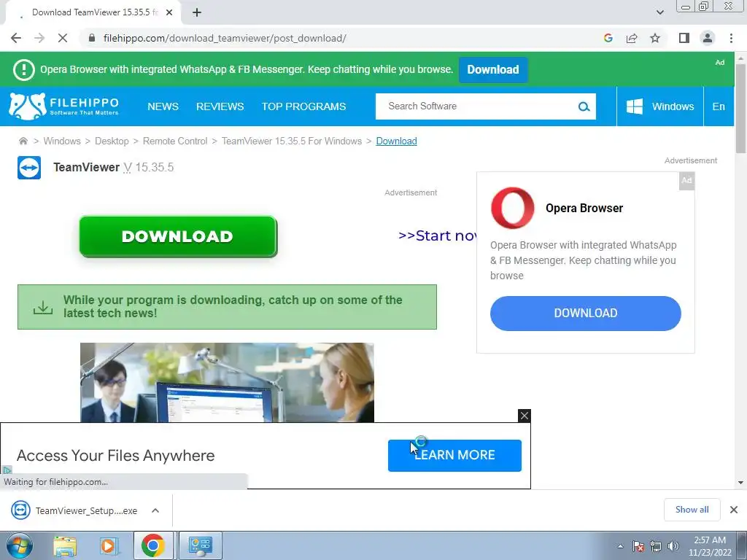This screenshot has width=747, height=560.
Task: Click the Ad badge in Opera ad card
Action: pos(686,181)
